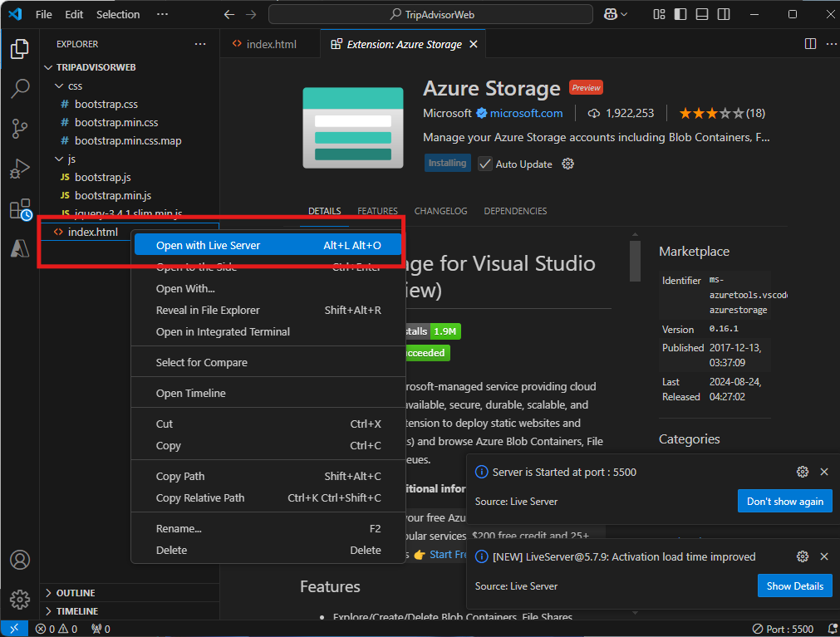Image resolution: width=840 pixels, height=637 pixels.
Task: Open bootstrap.js file in explorer
Action: point(130,177)
